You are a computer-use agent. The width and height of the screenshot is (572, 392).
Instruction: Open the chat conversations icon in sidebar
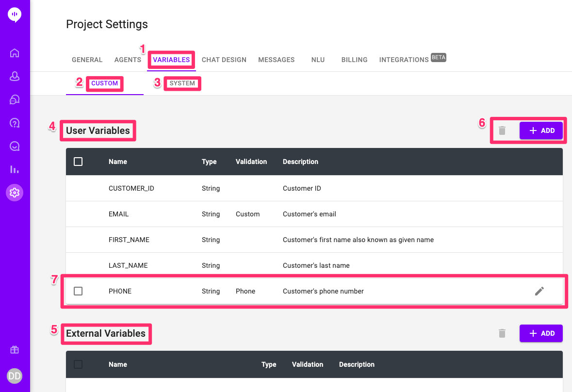[15, 99]
